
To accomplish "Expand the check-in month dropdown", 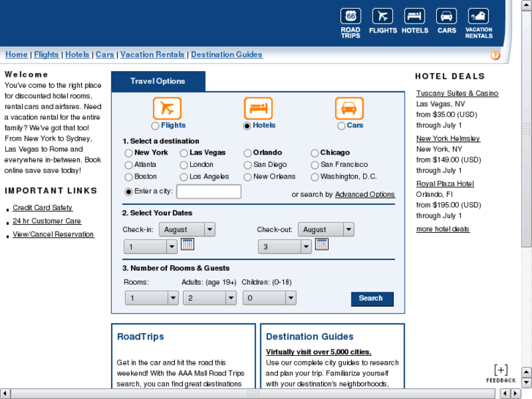I will pos(187,229).
